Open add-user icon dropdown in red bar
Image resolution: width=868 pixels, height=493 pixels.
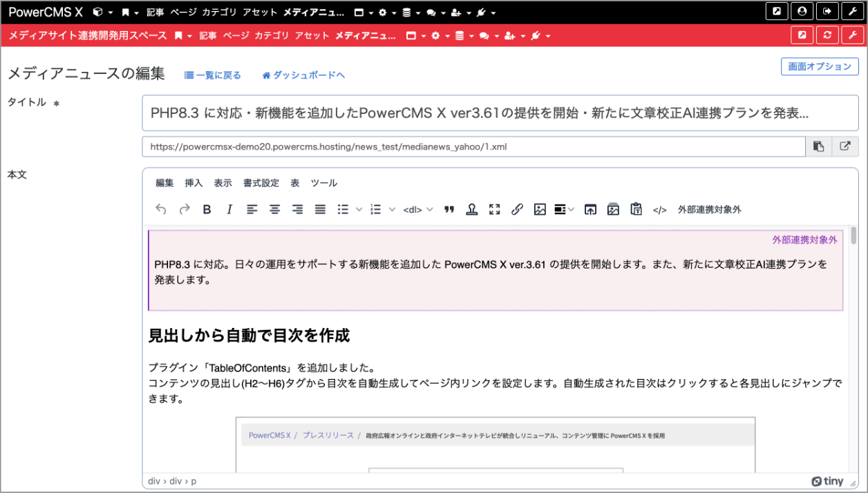click(514, 35)
